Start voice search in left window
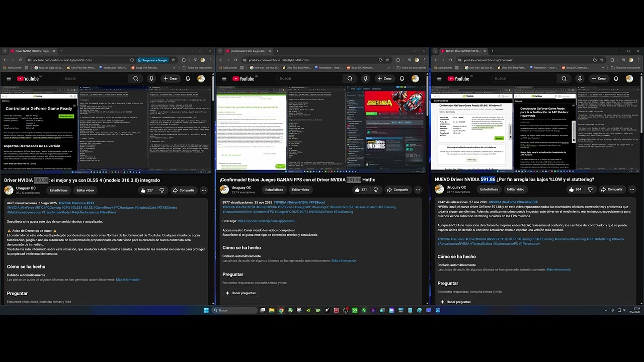Viewport: 644px width, 362px height. [151, 78]
